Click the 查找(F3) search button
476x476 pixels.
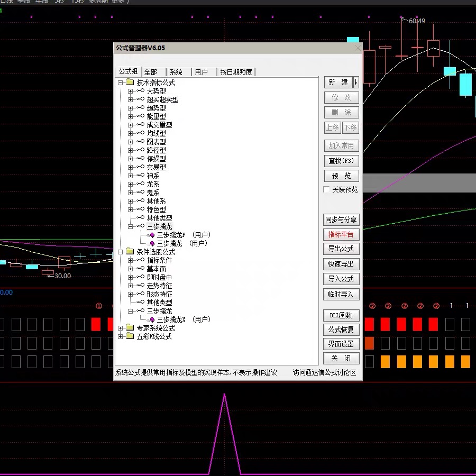(341, 161)
